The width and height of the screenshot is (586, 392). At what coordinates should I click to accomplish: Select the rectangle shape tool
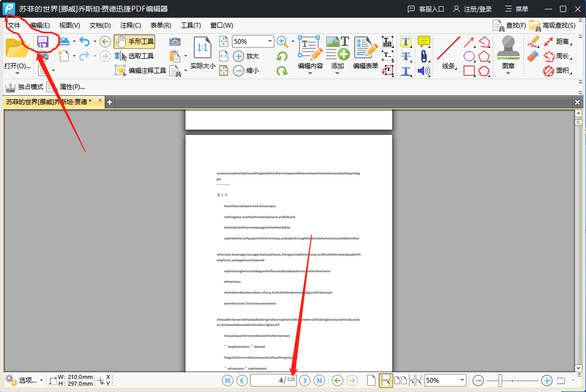469,71
